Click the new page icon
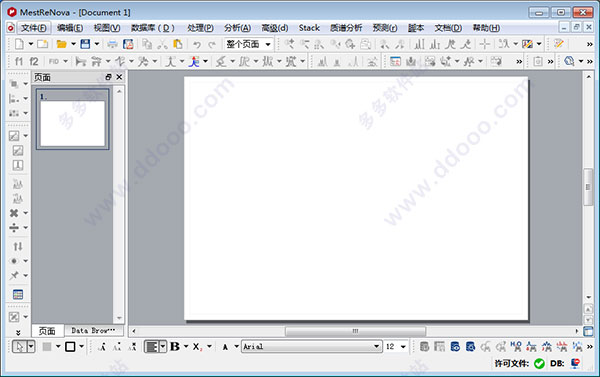Image resolution: width=600 pixels, height=377 pixels. pyautogui.click(x=42, y=44)
